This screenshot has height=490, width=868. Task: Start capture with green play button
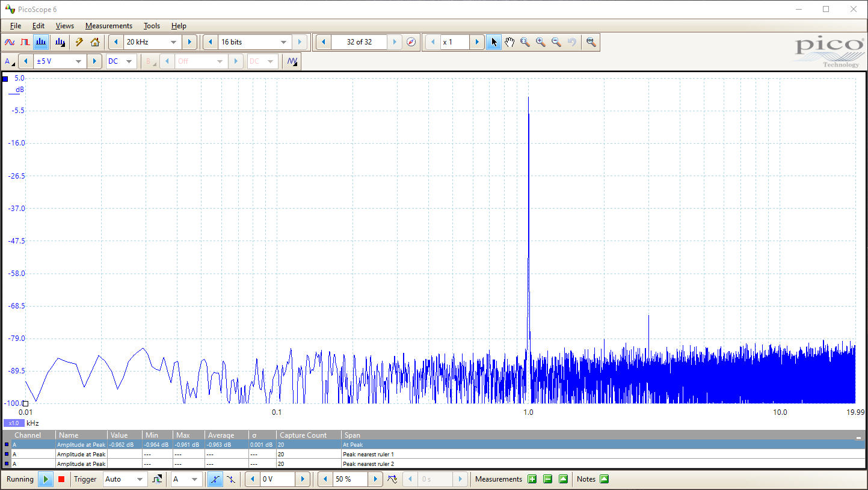point(46,479)
